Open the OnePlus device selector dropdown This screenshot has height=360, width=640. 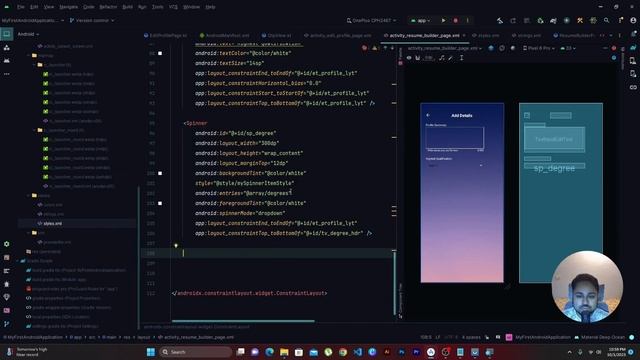[371, 20]
